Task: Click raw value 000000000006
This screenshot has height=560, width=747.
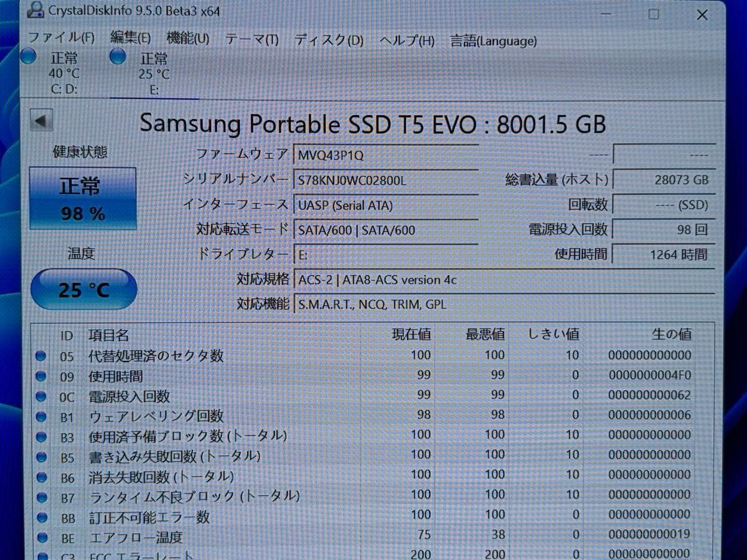Action: pos(650,415)
